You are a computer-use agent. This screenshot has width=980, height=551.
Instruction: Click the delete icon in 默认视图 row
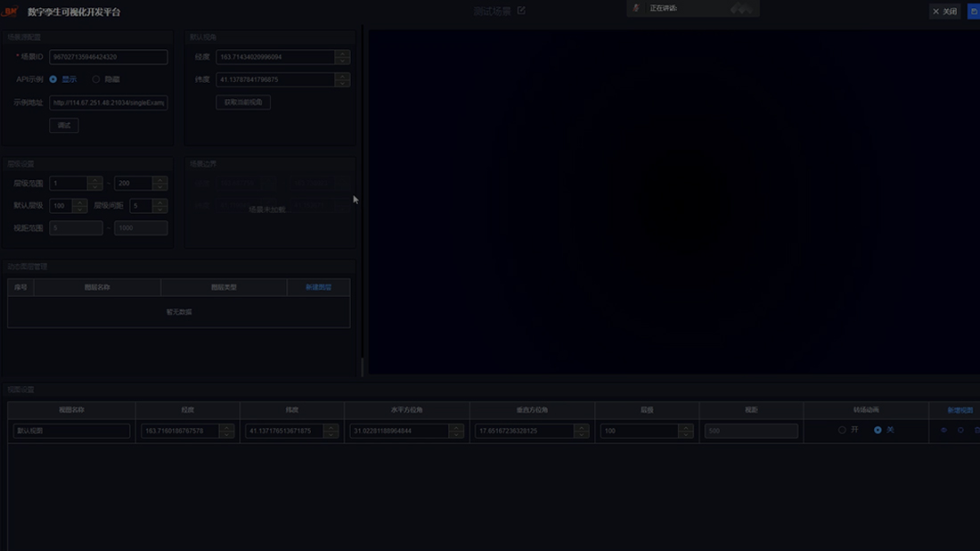(976, 431)
